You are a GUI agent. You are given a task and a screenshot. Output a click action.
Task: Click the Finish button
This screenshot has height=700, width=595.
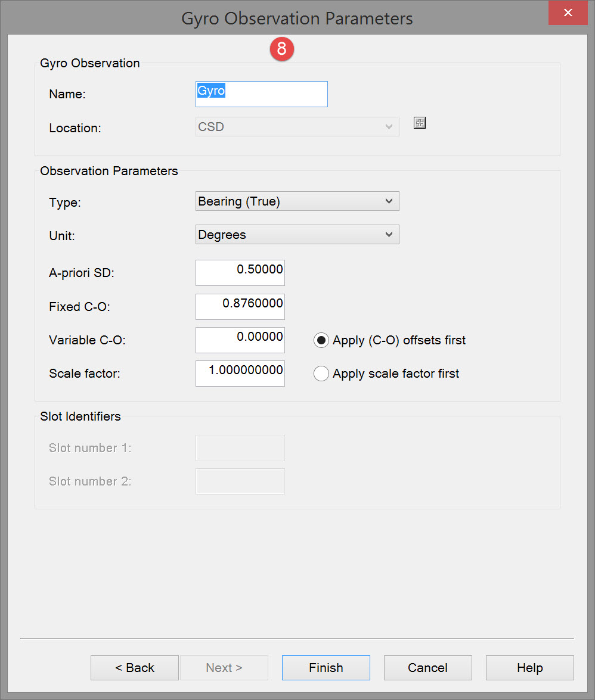[326, 668]
